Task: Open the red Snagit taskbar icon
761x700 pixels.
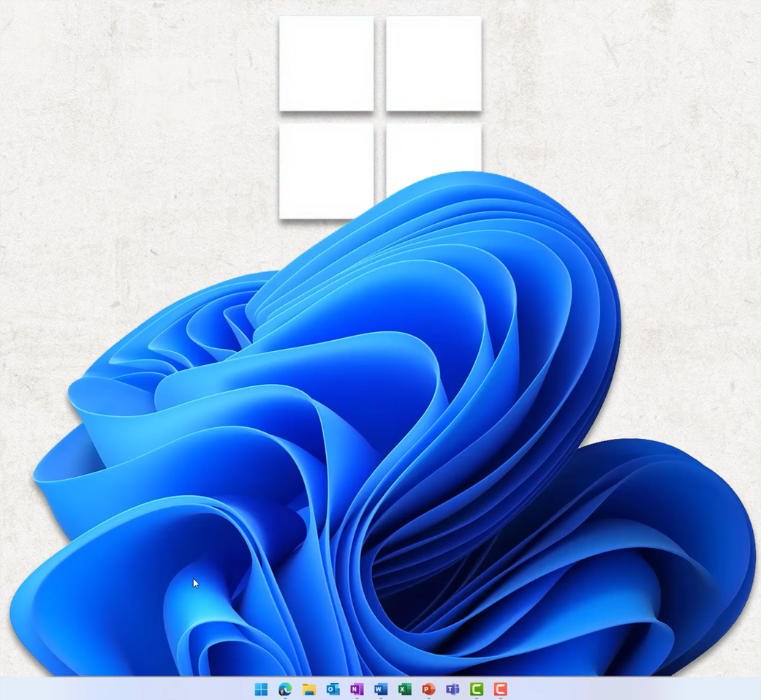Action: (x=500, y=689)
